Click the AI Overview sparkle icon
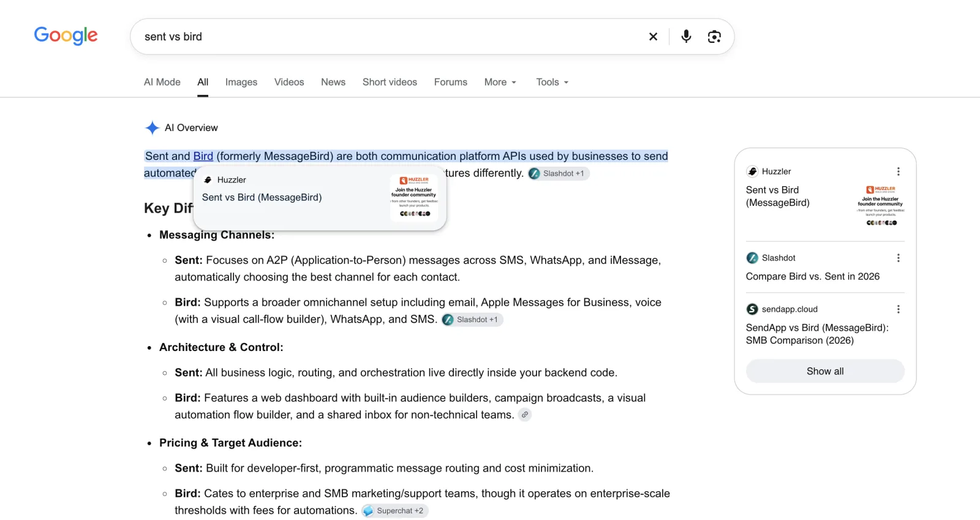 coord(152,127)
